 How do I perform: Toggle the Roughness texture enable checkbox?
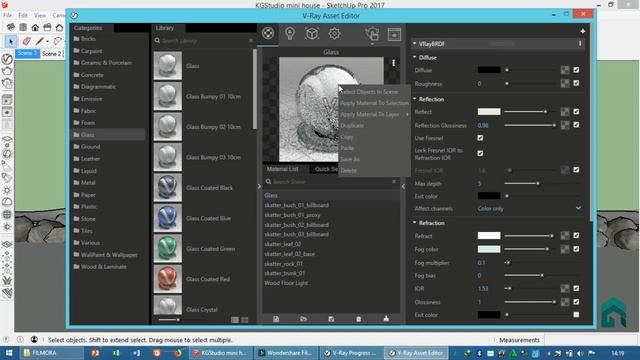(x=576, y=83)
